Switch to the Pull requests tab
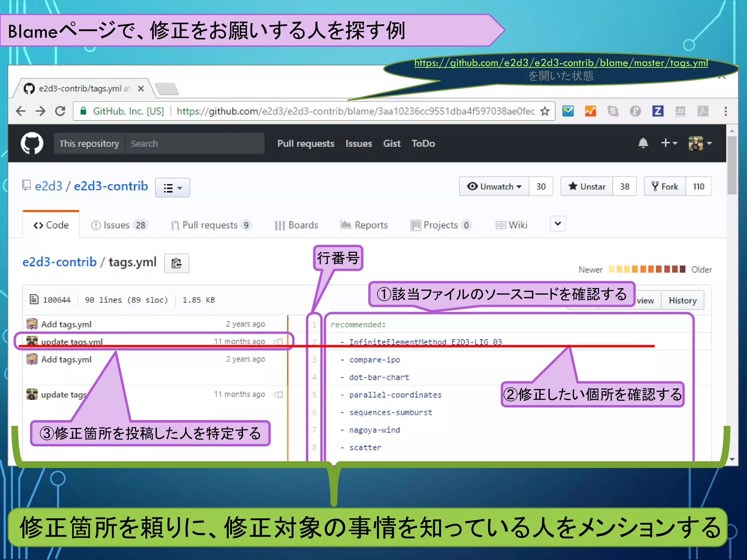The image size is (747, 560). tap(211, 225)
